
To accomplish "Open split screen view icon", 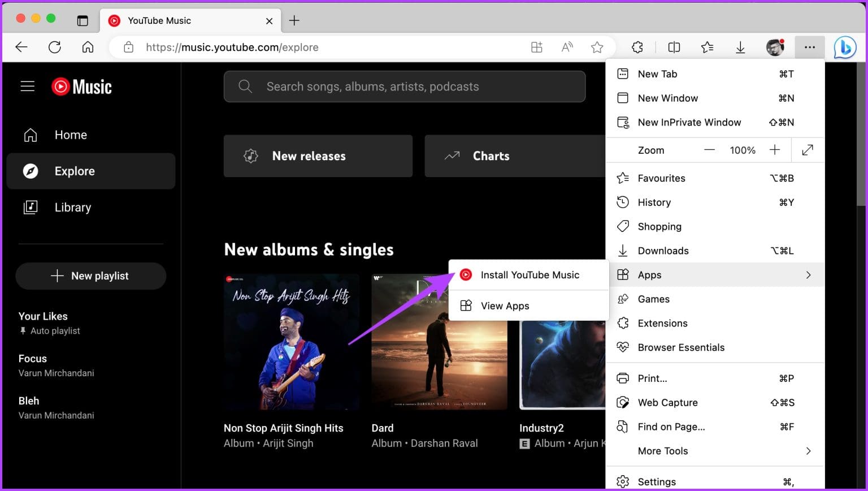I will point(674,47).
